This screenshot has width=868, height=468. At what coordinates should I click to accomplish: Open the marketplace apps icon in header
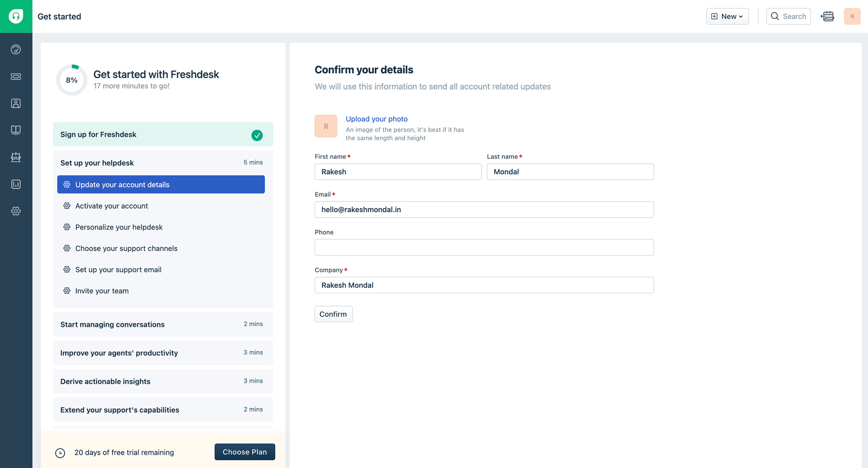[827, 16]
